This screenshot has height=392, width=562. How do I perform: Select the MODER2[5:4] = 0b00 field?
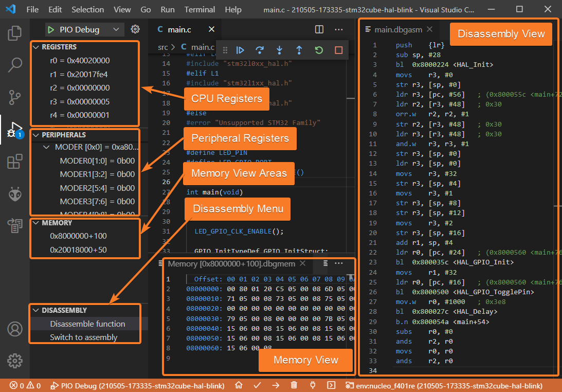click(98, 188)
